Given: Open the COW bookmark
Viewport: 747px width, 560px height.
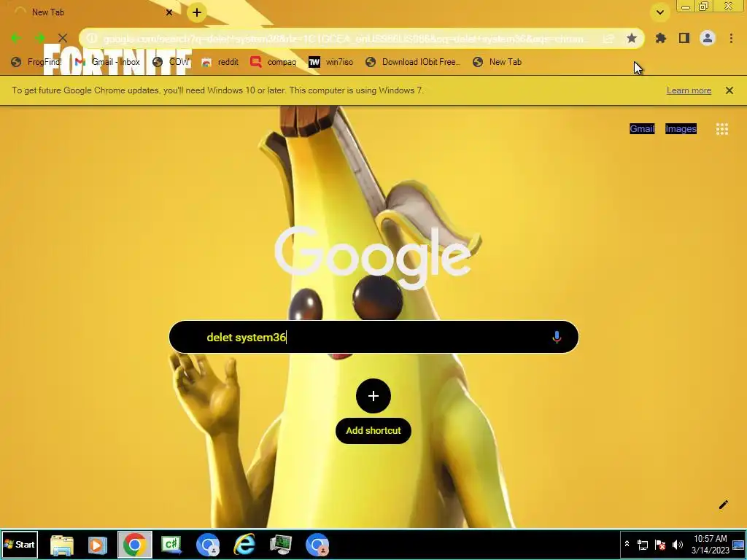Looking at the screenshot, I should (x=171, y=62).
